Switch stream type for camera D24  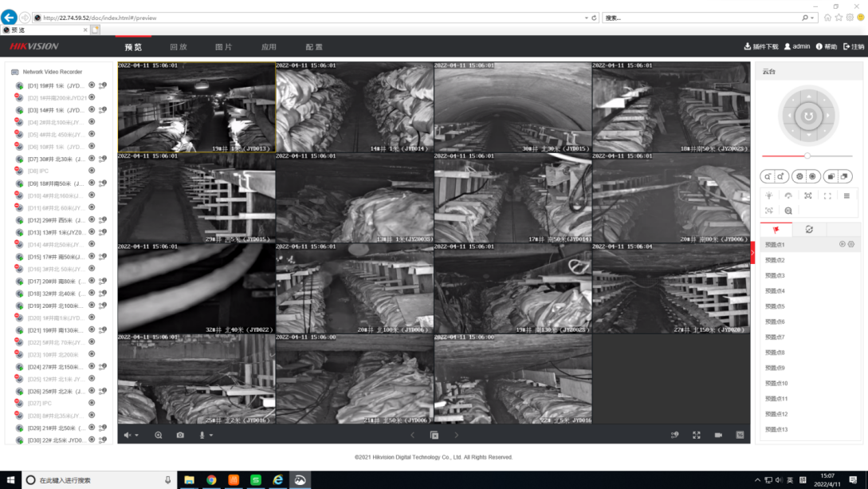[x=102, y=367]
